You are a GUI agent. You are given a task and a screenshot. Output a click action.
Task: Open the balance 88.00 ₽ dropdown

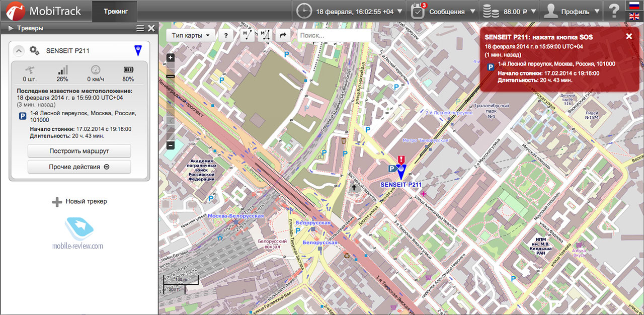coord(509,11)
